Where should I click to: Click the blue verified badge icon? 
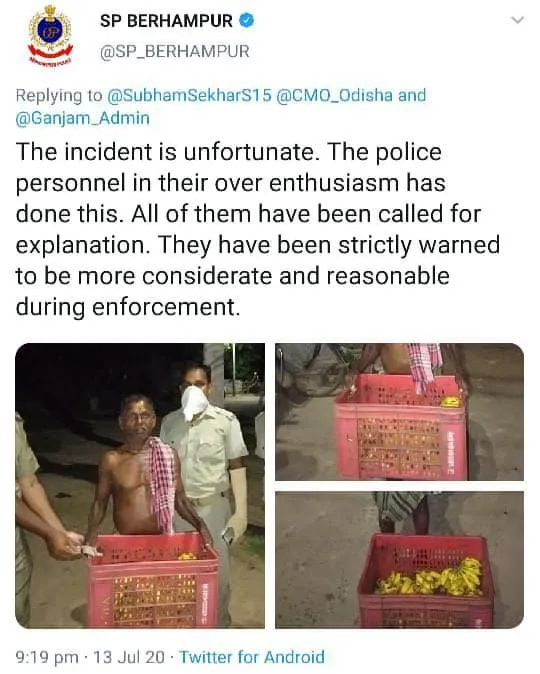click(x=246, y=20)
